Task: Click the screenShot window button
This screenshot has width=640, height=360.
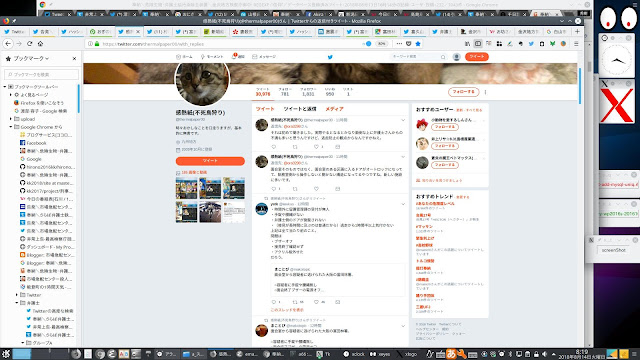Action: 613,250
